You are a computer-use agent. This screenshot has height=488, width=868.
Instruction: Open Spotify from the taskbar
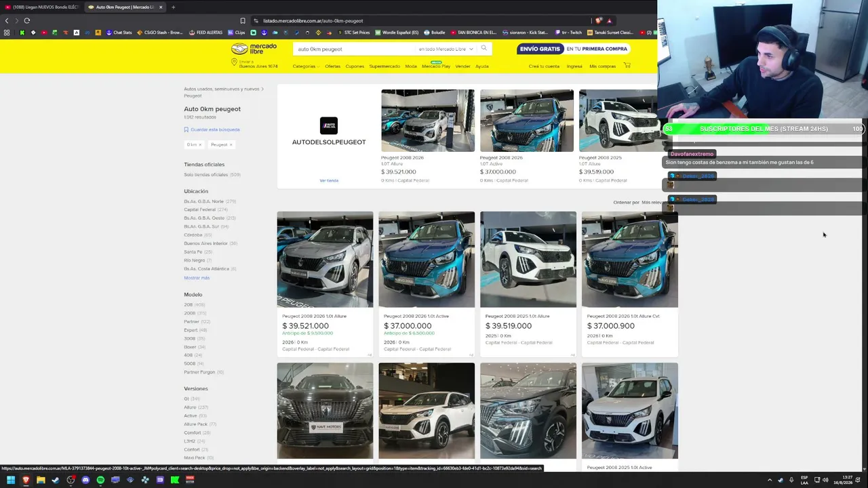point(100,480)
